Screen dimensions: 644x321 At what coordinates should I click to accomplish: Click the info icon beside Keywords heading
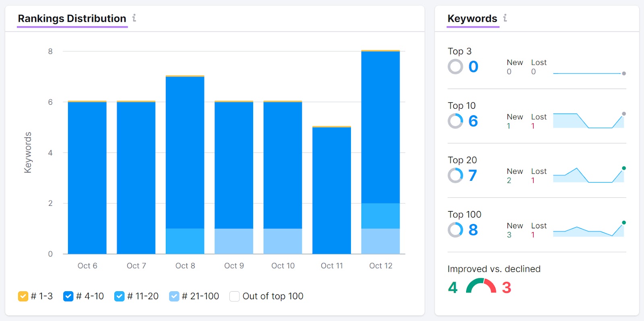coord(505,18)
